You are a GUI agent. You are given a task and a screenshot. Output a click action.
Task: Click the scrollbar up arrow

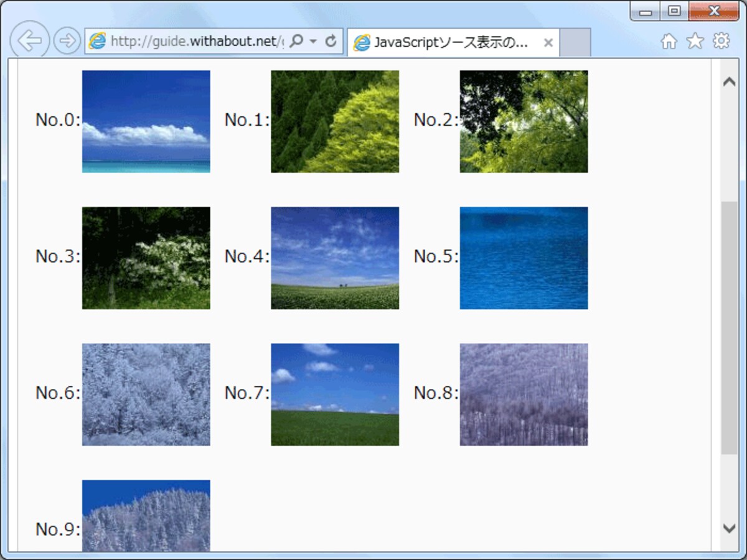729,82
